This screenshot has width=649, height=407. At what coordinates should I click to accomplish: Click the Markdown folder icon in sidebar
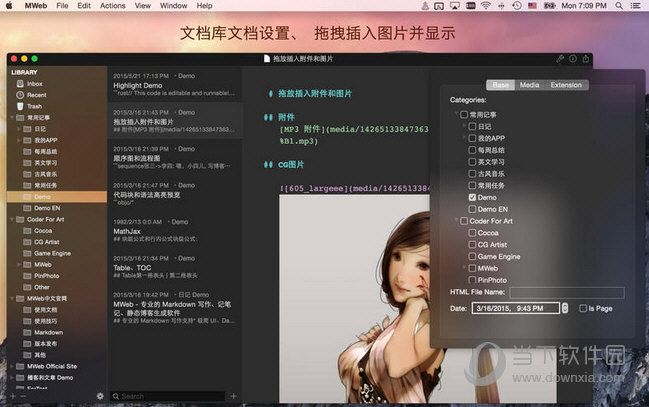[27, 332]
